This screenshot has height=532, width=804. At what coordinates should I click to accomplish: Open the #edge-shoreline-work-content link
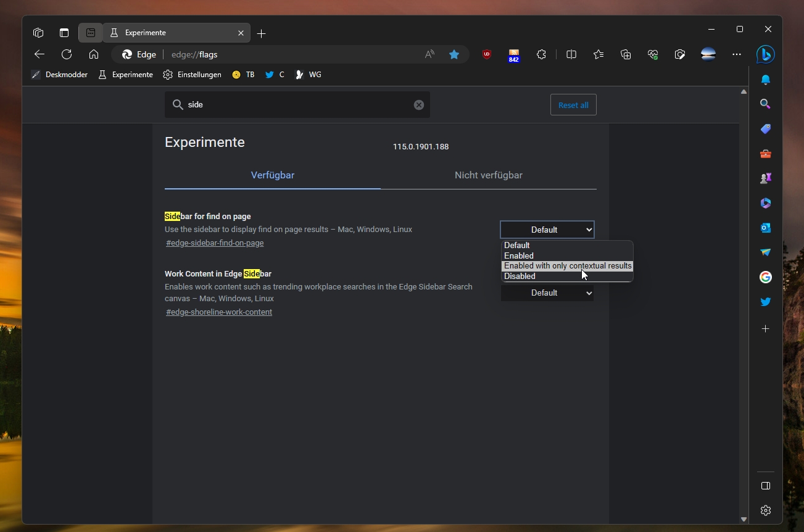pyautogui.click(x=219, y=312)
